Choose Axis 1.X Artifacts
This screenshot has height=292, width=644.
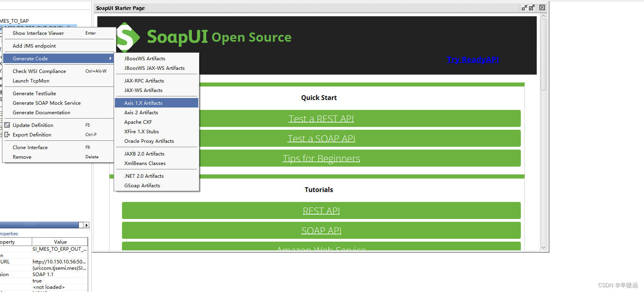click(157, 103)
